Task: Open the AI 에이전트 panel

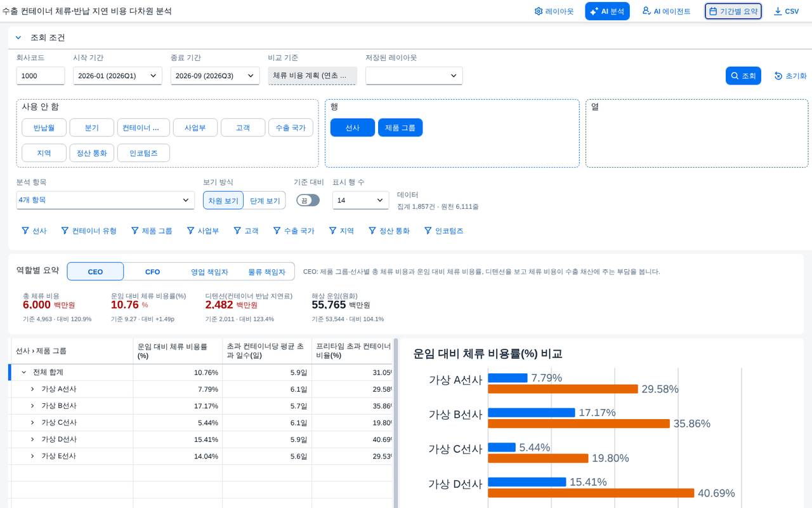Action: (666, 11)
